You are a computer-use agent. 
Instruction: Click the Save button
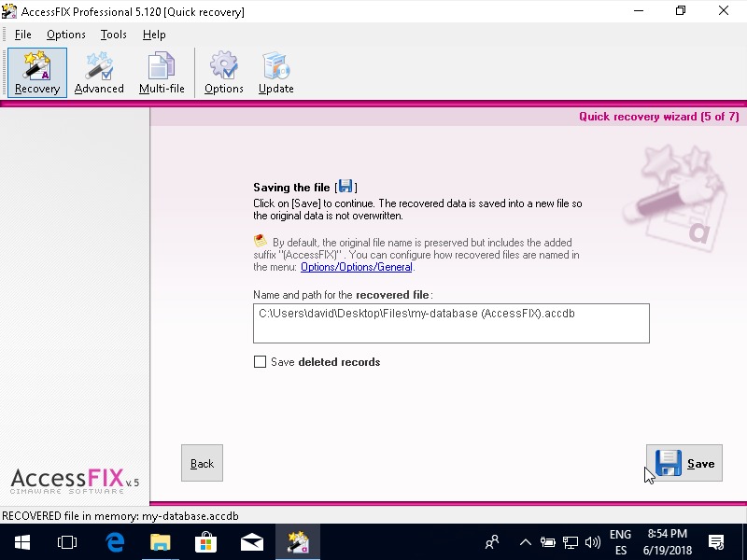pos(684,463)
